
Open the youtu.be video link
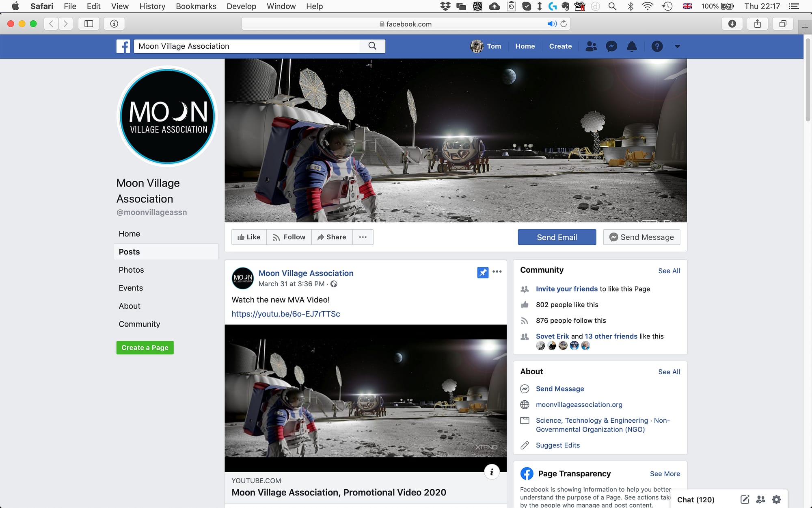(286, 314)
